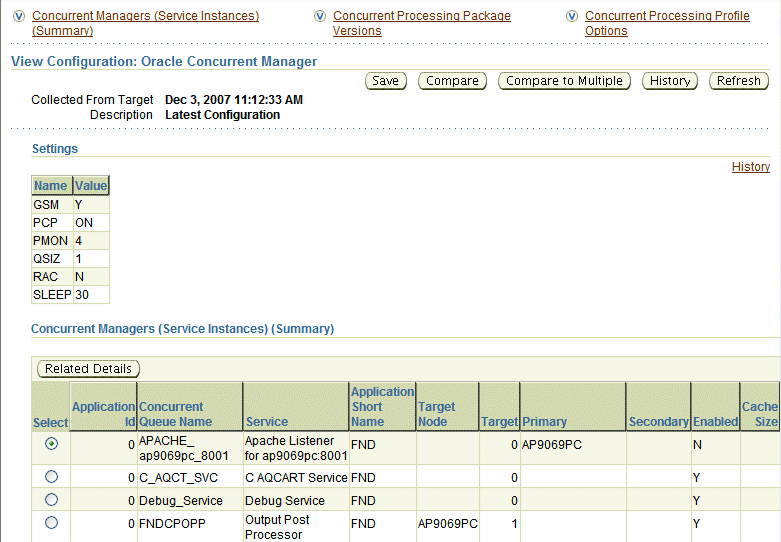This screenshot has height=542, width=781.
Task: Click the View Configuration: Oracle Concurrent Manager title
Action: pos(164,61)
